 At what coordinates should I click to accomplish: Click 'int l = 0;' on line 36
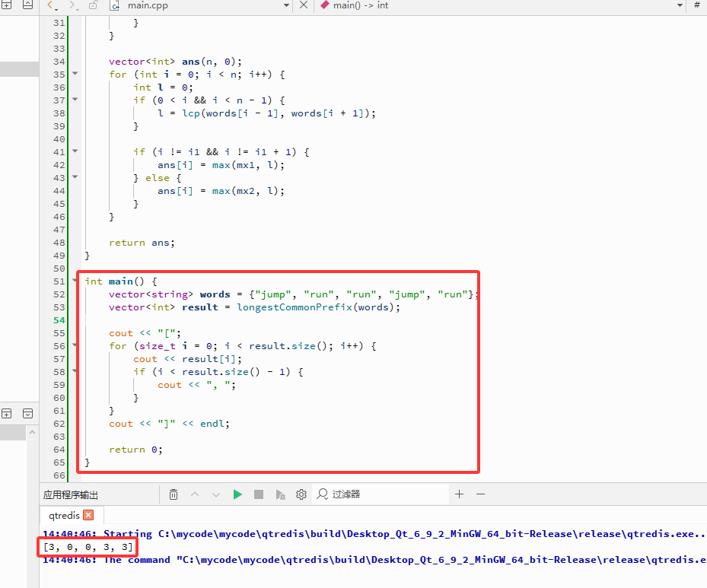pos(163,87)
